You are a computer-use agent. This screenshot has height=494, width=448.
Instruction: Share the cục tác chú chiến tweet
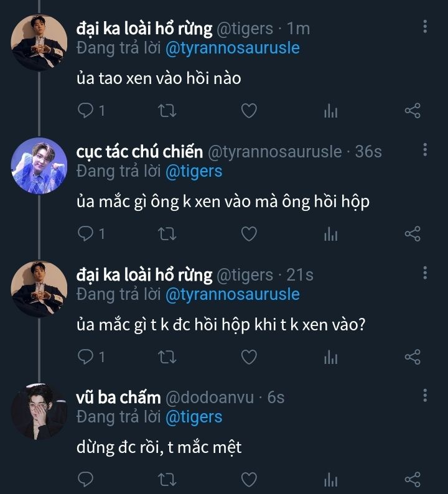[x=413, y=234]
